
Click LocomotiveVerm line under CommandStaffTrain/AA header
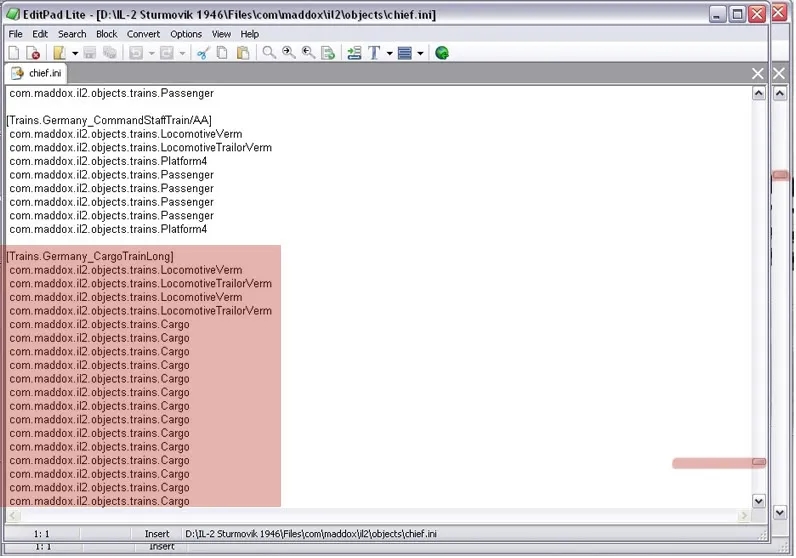(126, 134)
